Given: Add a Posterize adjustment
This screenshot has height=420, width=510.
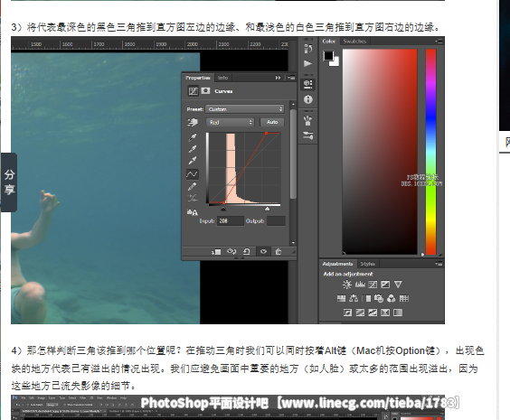Looking at the screenshot, I should point(360,313).
